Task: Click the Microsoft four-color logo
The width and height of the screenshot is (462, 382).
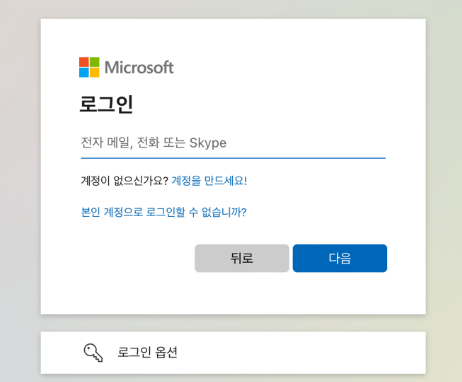Action: (89, 67)
